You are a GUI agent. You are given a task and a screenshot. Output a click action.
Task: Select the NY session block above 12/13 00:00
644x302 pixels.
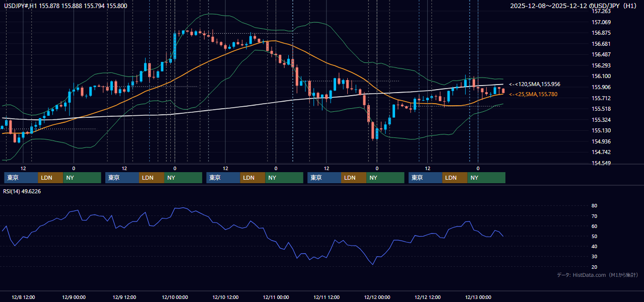click(487, 178)
